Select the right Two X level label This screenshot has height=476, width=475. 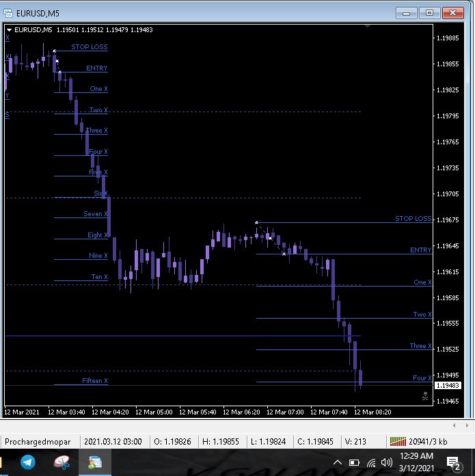click(x=422, y=315)
